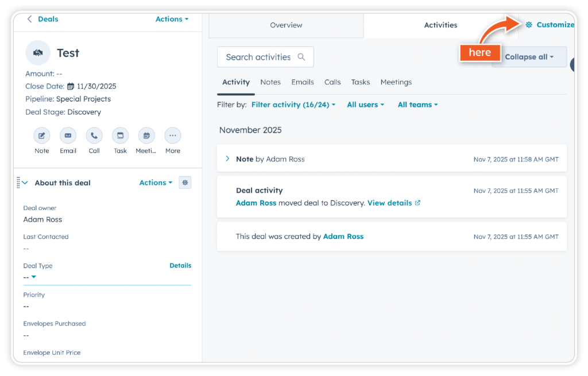Click the Meeting calendar icon
Screen dimensions: 588x376
[146, 136]
